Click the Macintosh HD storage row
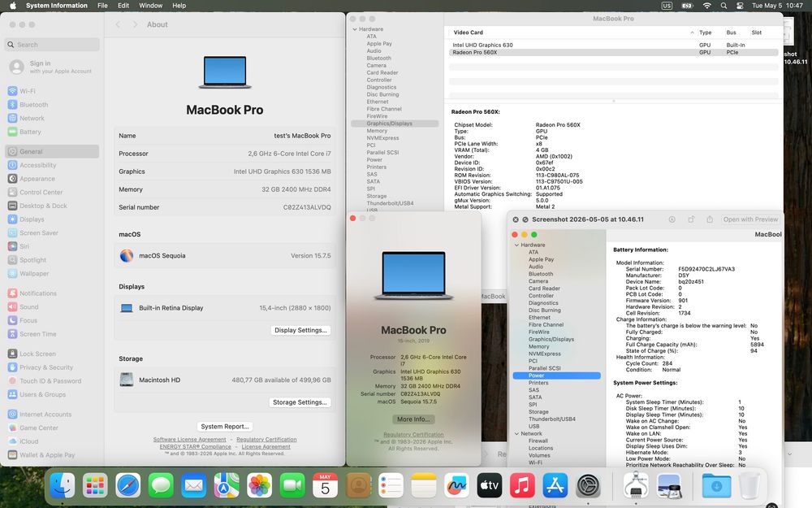Viewport: 812px width, 508px height. [225, 380]
